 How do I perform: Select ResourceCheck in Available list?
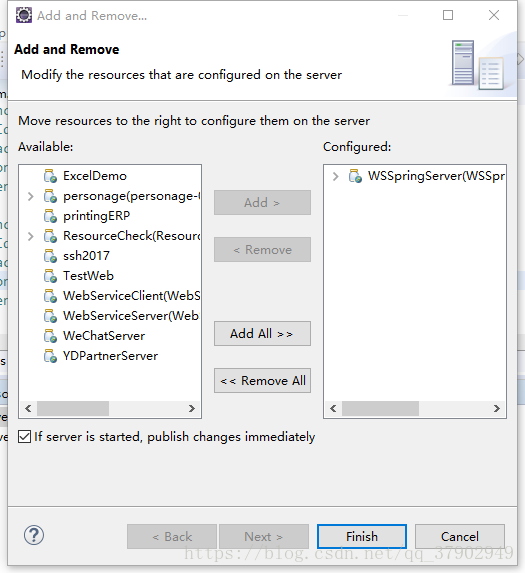132,236
